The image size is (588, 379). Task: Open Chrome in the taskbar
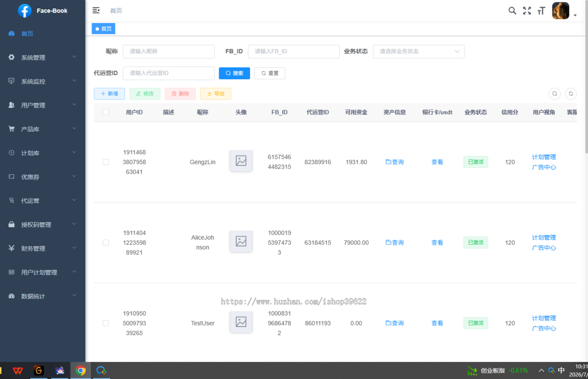[x=81, y=371]
